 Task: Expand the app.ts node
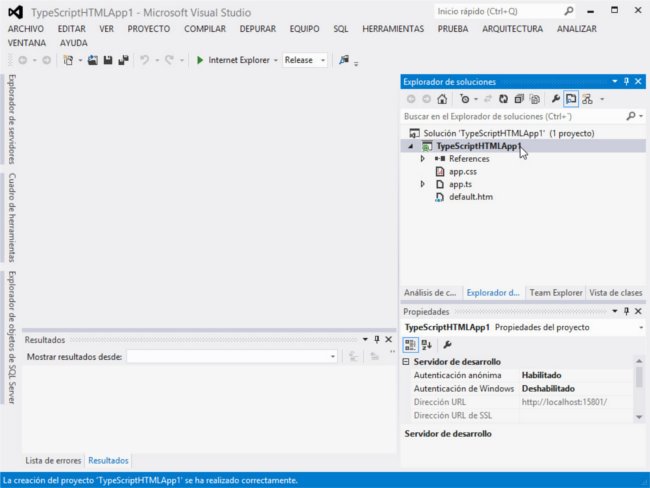[x=422, y=184]
